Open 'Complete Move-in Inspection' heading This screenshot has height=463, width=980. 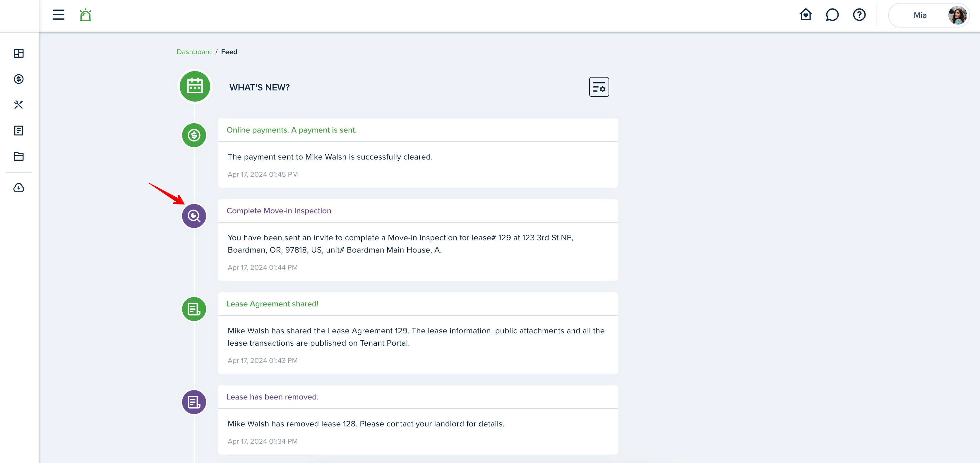pyautogui.click(x=279, y=211)
